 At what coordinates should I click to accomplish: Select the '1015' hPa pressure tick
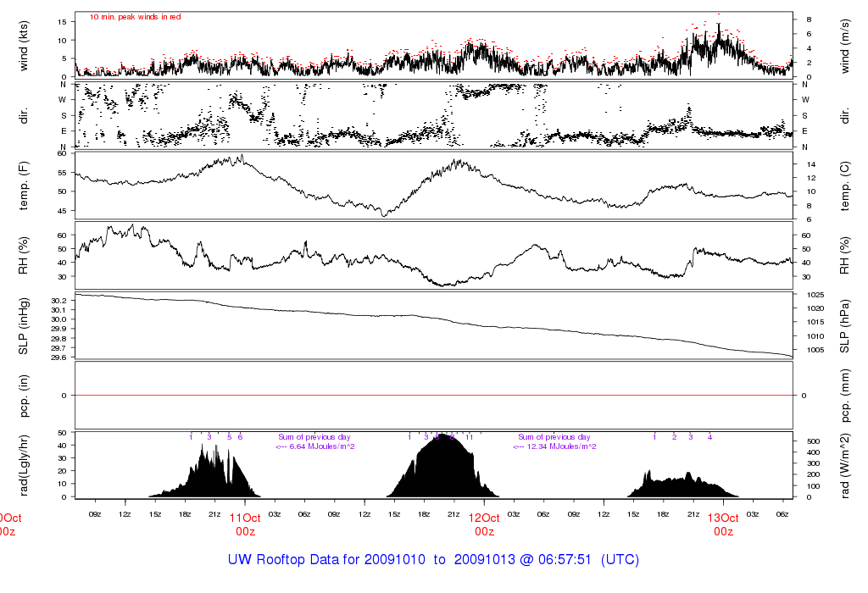point(815,322)
